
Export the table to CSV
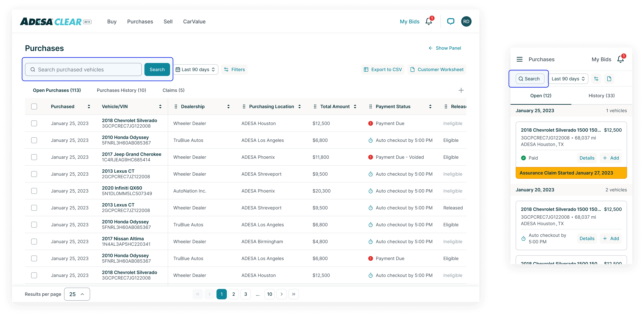383,69
